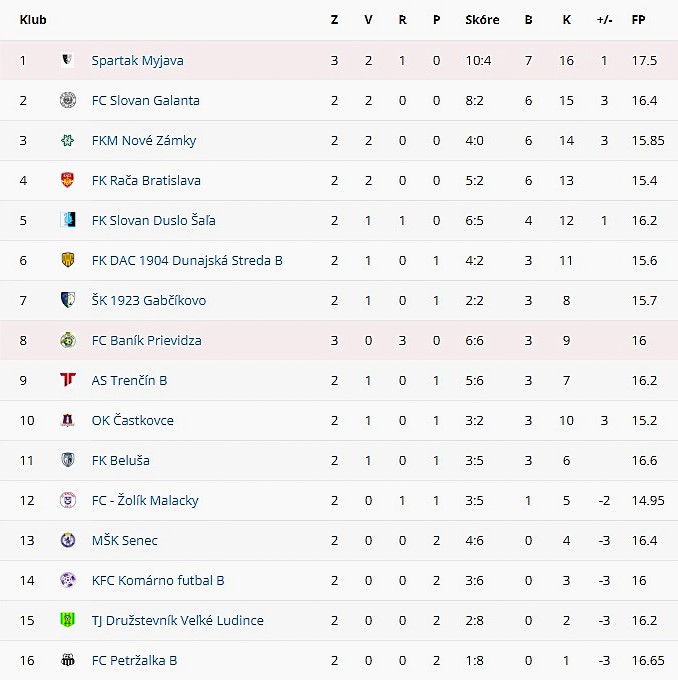Click the MŠK Senec purple crest
Screen dimensions: 678x680
coord(68,540)
